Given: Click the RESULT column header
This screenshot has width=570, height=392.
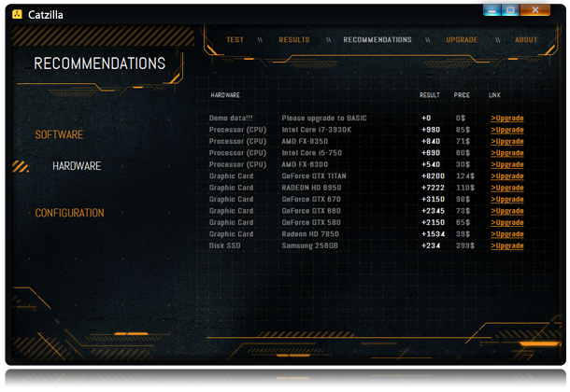Looking at the screenshot, I should (429, 95).
